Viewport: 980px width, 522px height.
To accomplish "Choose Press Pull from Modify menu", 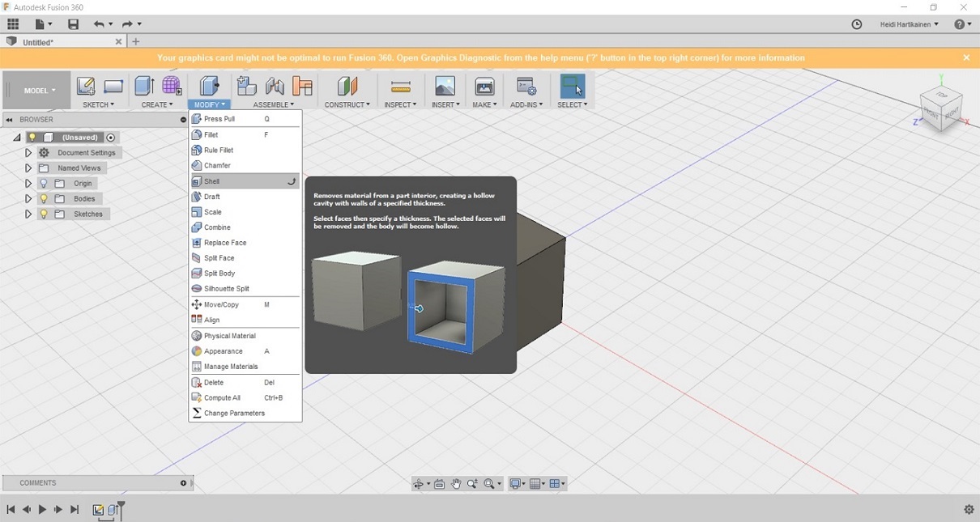I will 245,119.
